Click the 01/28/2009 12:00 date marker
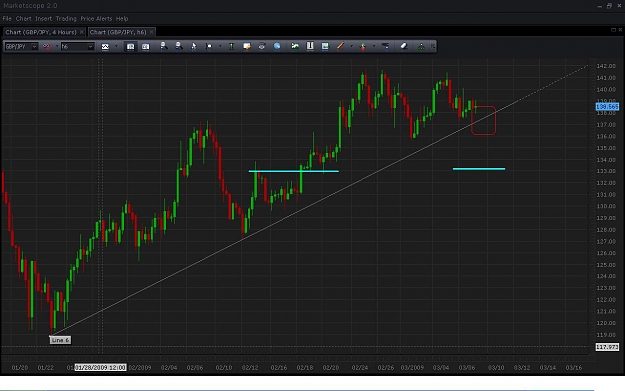Image resolution: width=625 pixels, height=391 pixels. [100, 367]
